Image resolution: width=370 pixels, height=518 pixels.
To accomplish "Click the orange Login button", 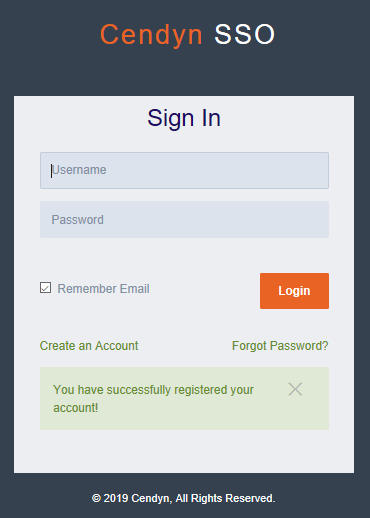I will [x=294, y=291].
